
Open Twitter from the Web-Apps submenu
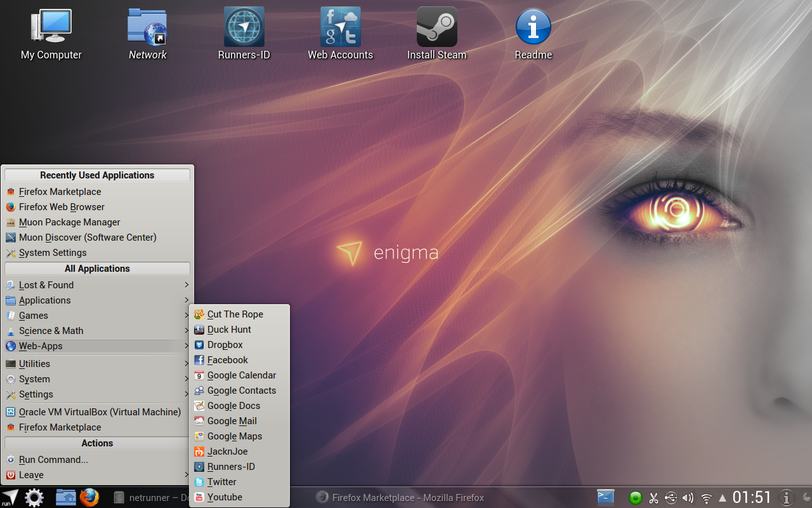240,482
